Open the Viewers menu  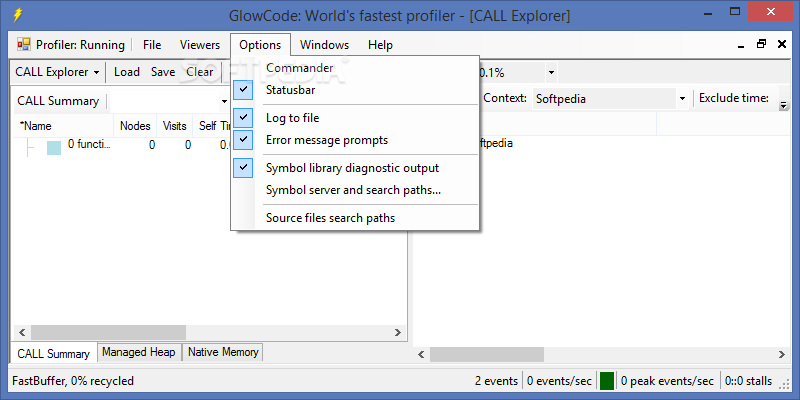click(199, 45)
